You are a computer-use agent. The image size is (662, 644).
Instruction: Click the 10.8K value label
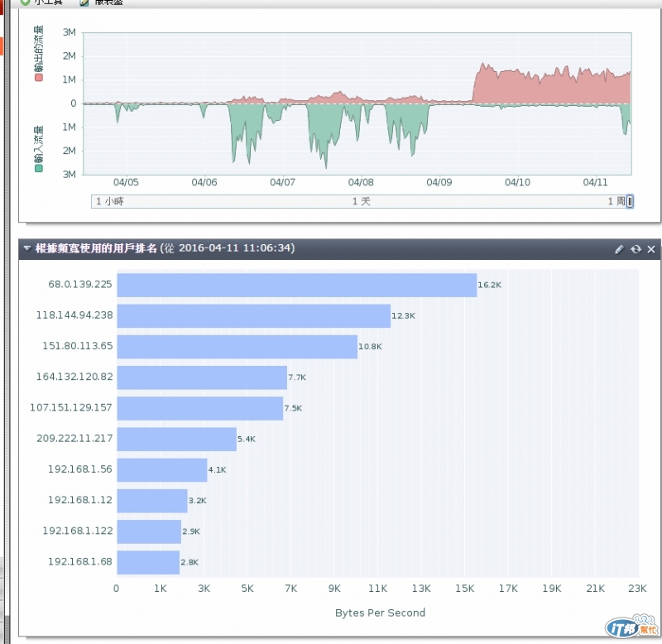370,347
